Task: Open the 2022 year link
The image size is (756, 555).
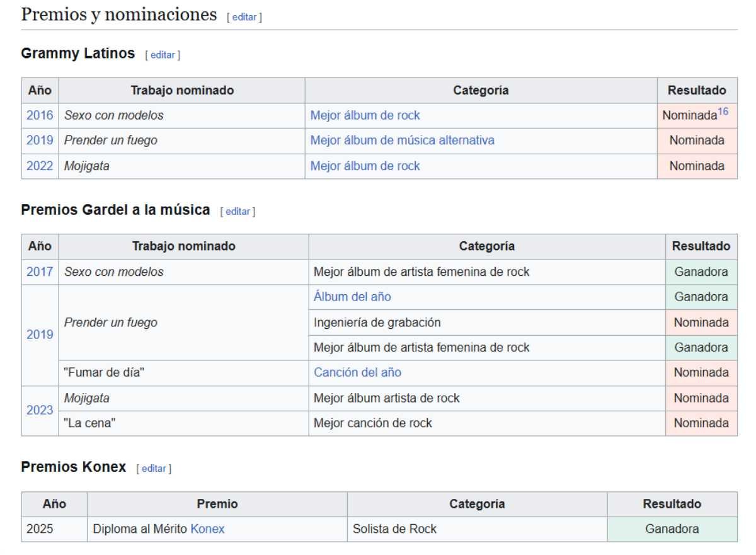Action: 40,166
